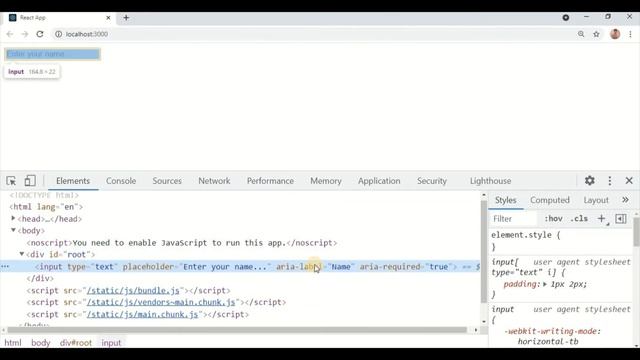Click the browser forward arrow
Screen dimensions: 640x360
point(25,34)
